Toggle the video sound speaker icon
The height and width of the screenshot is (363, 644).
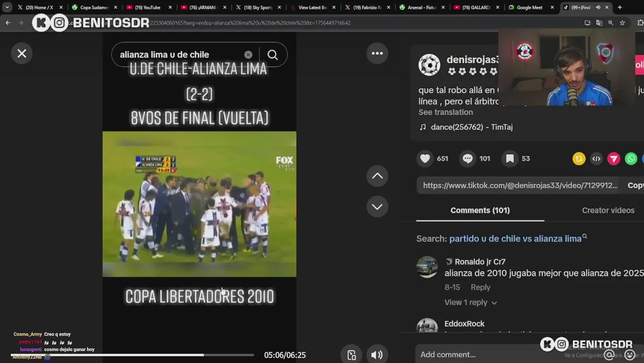377,355
